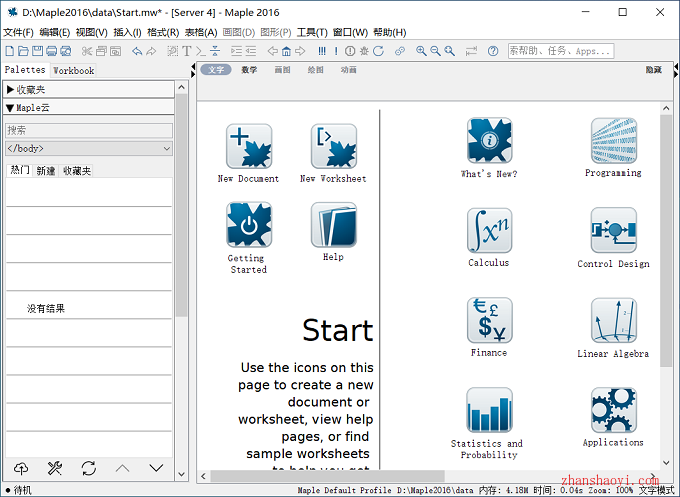This screenshot has width=680, height=497.
Task: Switch to the Workbook tab
Action: pos(73,71)
